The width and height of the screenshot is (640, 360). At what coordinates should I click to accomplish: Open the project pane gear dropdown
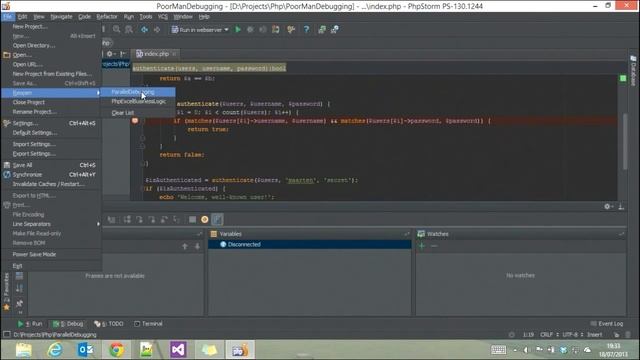coord(111,54)
